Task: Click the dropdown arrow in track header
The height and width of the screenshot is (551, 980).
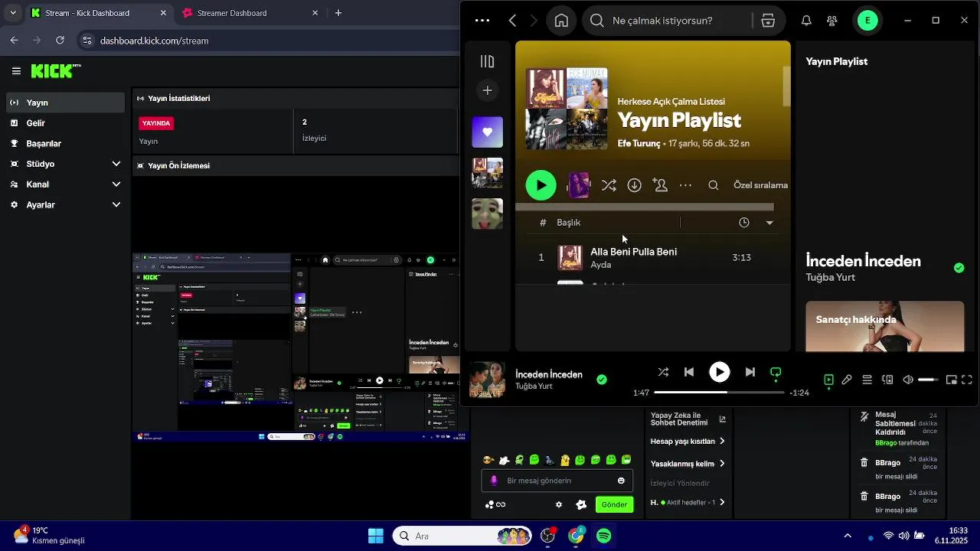Action: [x=769, y=223]
